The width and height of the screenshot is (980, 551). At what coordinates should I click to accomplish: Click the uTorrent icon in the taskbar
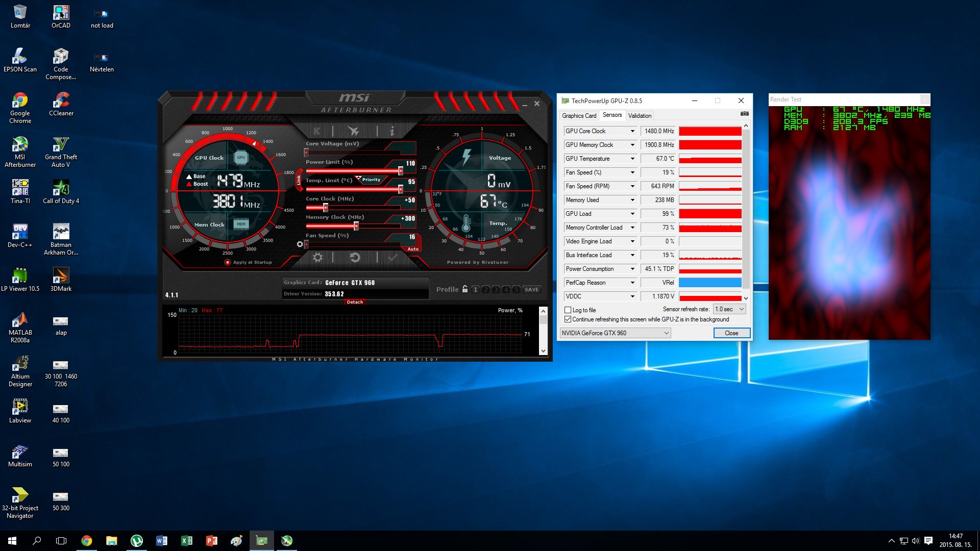(136, 541)
